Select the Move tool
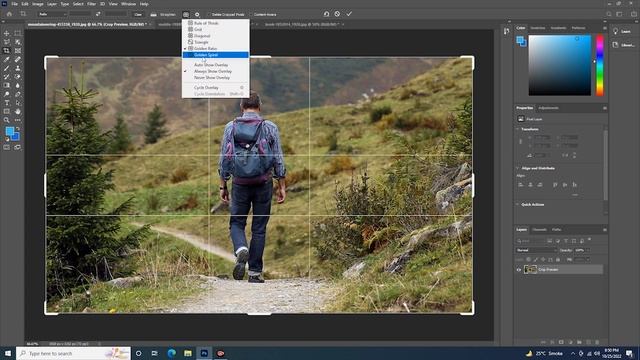Screen dimensions: 640x360 7,33
